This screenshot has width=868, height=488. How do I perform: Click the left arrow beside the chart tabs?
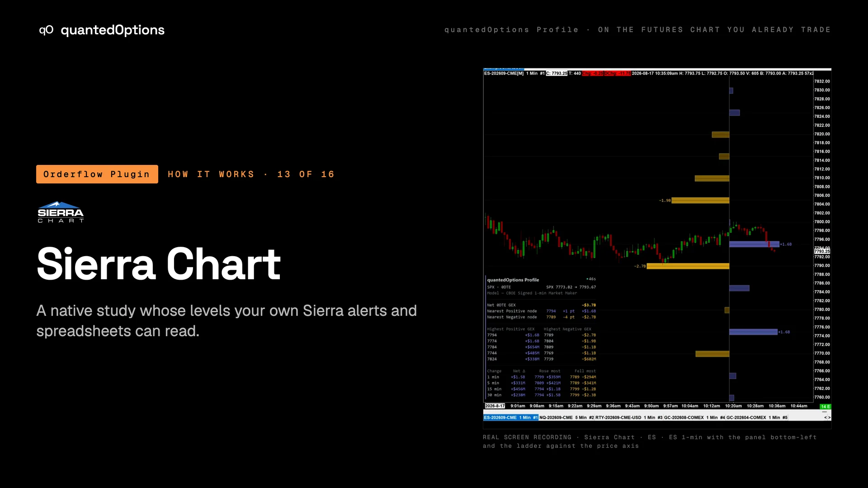(825, 418)
